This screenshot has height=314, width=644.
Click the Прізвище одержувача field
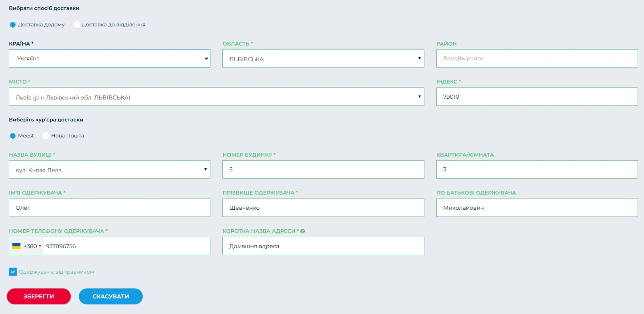tap(323, 208)
